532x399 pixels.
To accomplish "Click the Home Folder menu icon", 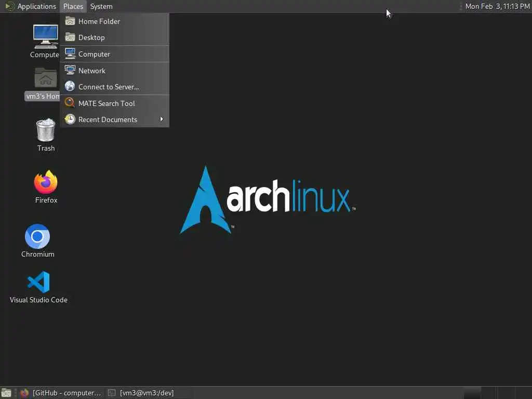I will tap(70, 21).
